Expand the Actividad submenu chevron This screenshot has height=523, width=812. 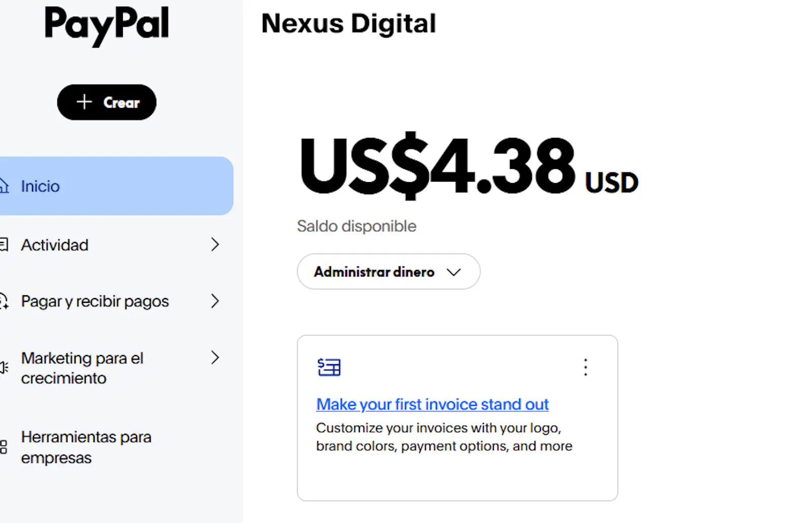[215, 245]
